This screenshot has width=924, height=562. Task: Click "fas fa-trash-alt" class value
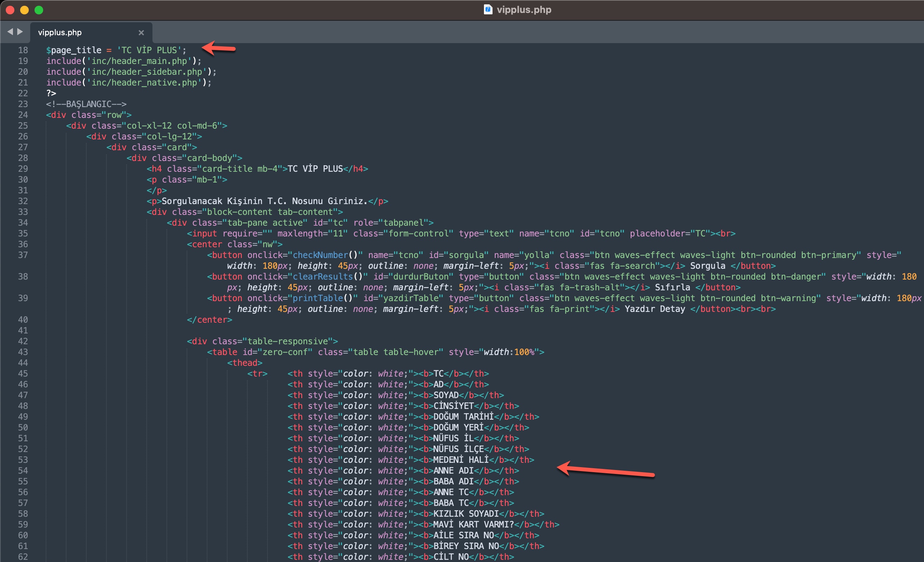(x=579, y=287)
